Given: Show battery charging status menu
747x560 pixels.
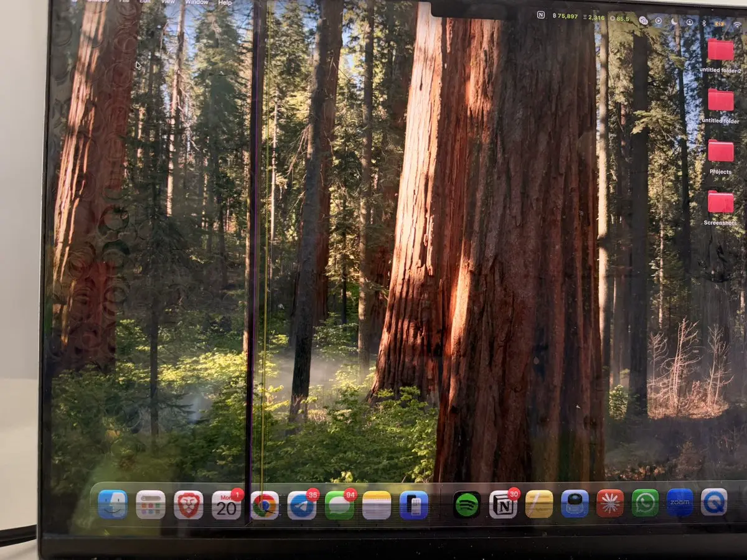Looking at the screenshot, I should [720, 24].
